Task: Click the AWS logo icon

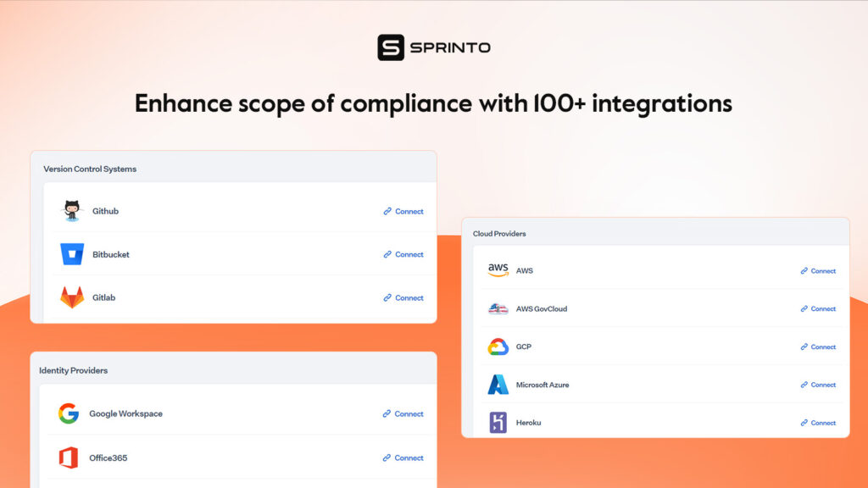Action: [498, 270]
